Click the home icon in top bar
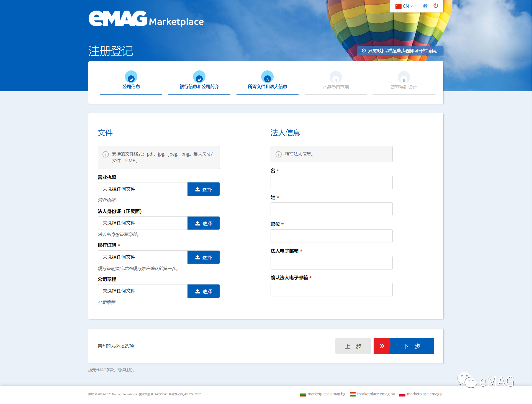 coord(425,6)
